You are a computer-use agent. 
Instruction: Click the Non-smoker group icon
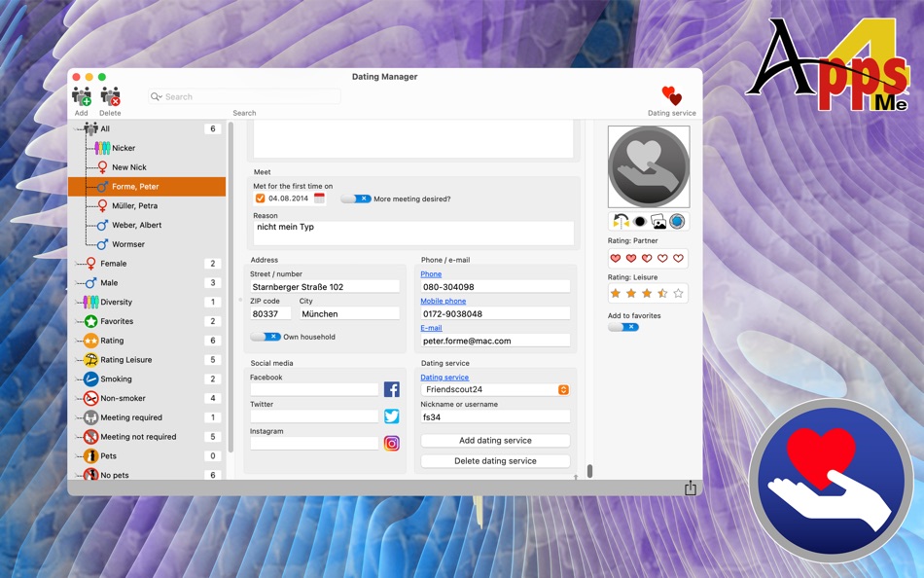89,398
